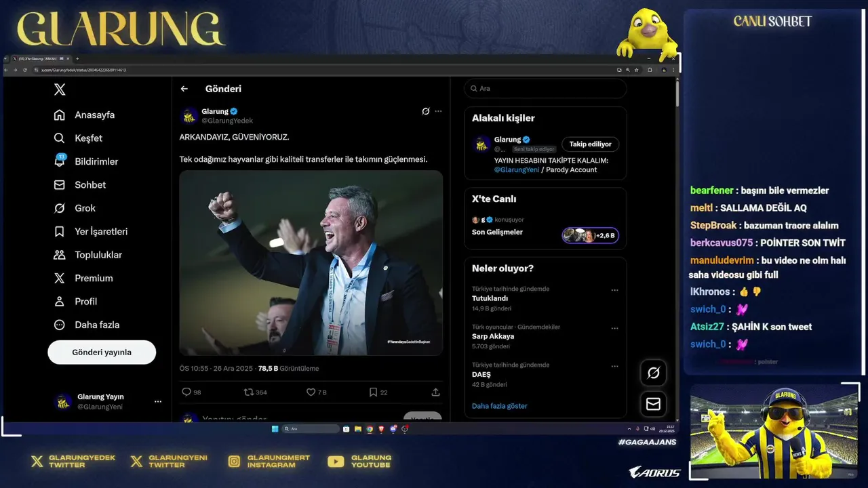Open floating Grok button
Viewport: 868px width, 488px height.
point(653,373)
